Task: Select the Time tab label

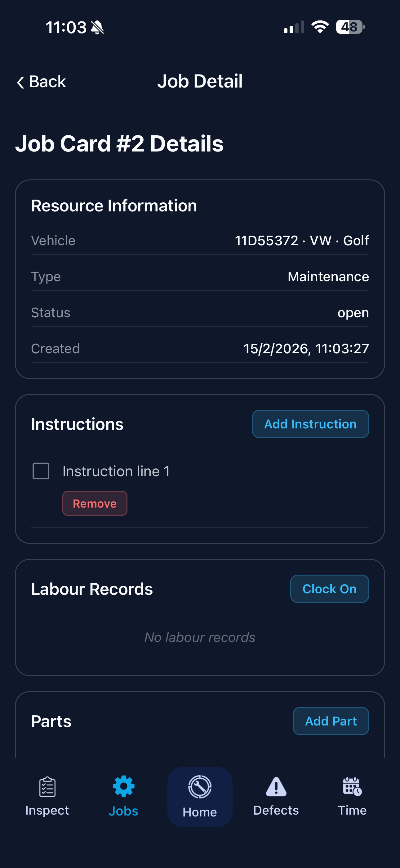Action: tap(352, 810)
